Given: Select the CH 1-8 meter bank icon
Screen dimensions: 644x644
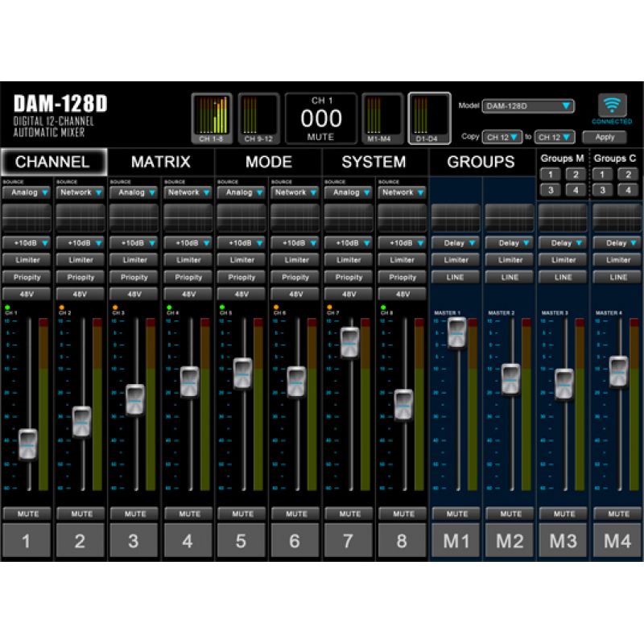Looking at the screenshot, I should (x=212, y=118).
